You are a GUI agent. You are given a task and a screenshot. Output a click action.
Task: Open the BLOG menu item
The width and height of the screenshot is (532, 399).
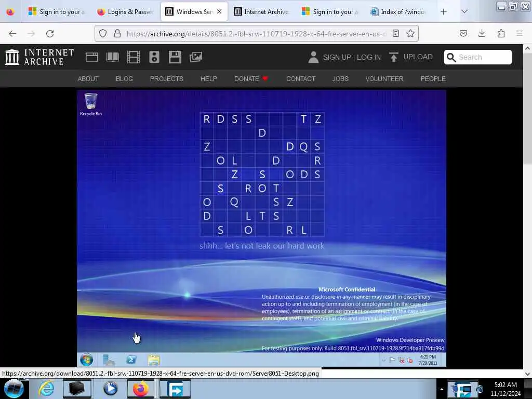[124, 79]
